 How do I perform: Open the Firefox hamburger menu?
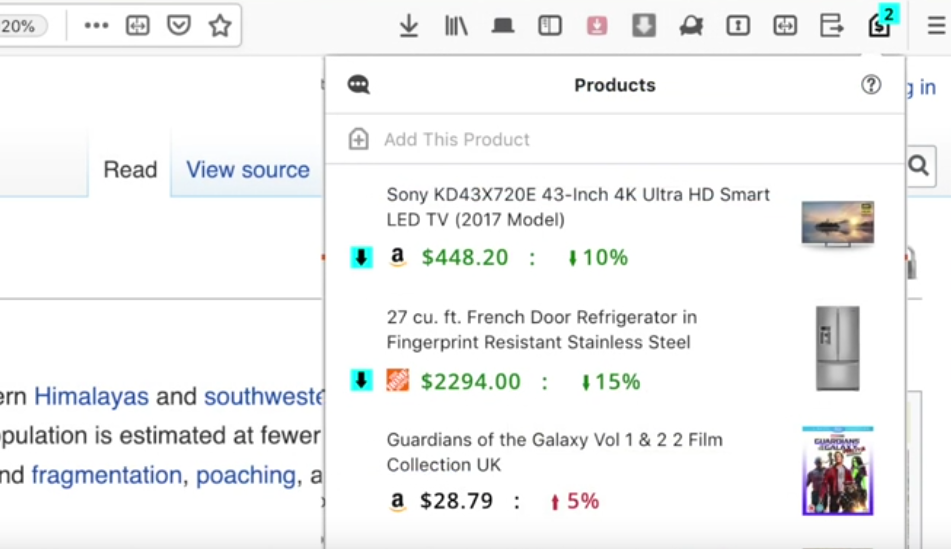click(936, 26)
